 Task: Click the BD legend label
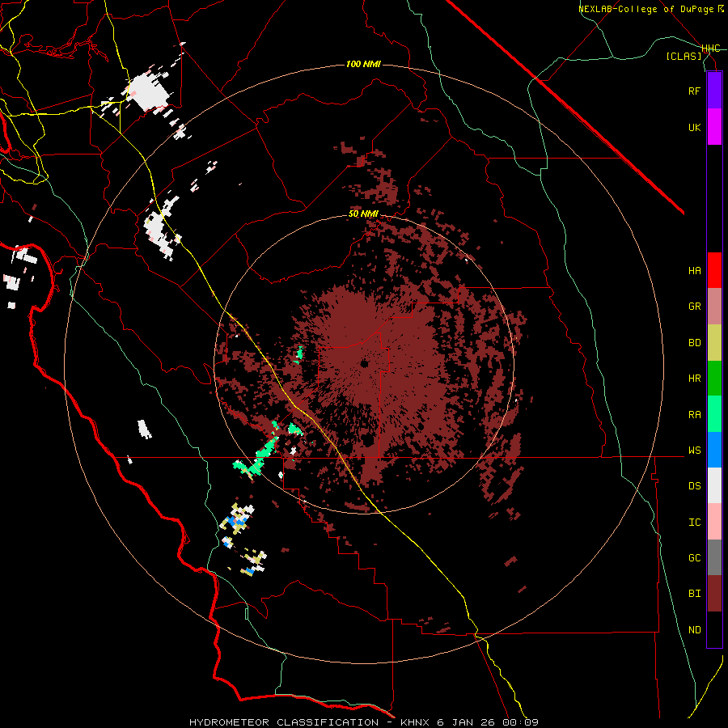point(695,343)
